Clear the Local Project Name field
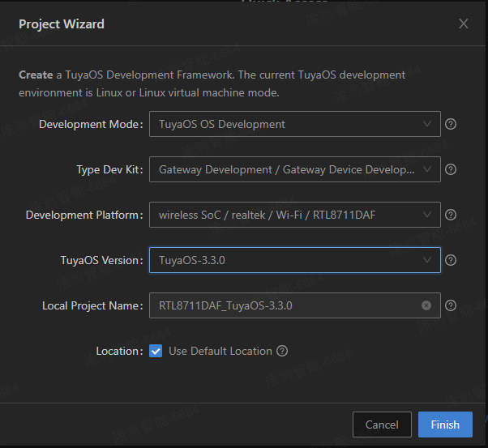This screenshot has height=448, width=488. click(x=426, y=305)
